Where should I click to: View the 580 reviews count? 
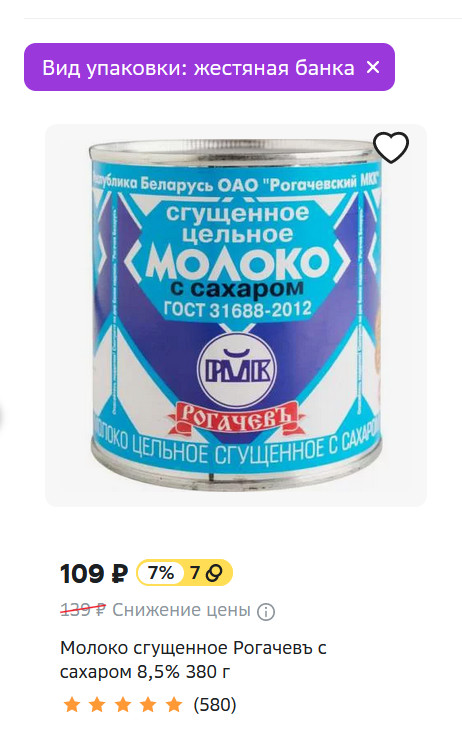click(215, 704)
